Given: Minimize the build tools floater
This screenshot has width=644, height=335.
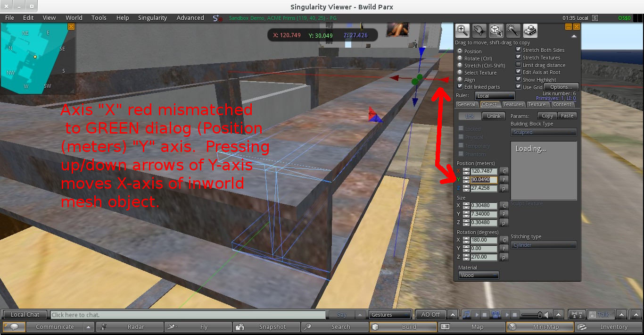Looking at the screenshot, I should tap(569, 27).
